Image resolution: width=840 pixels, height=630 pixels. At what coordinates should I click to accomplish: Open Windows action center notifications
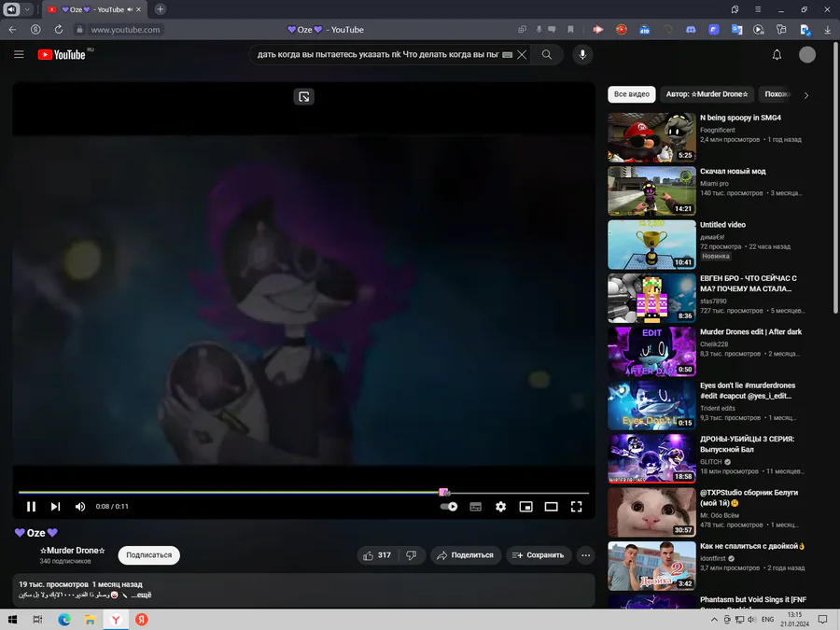(823, 620)
